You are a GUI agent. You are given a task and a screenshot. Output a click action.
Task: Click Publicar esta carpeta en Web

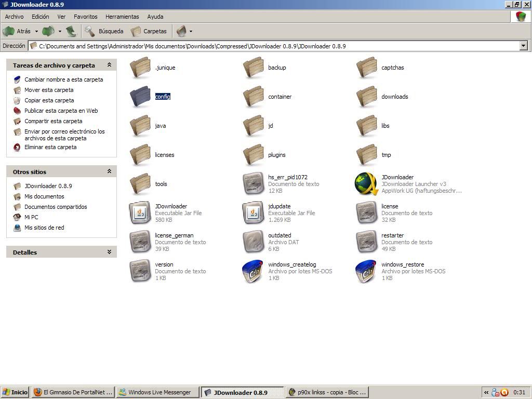coord(61,111)
